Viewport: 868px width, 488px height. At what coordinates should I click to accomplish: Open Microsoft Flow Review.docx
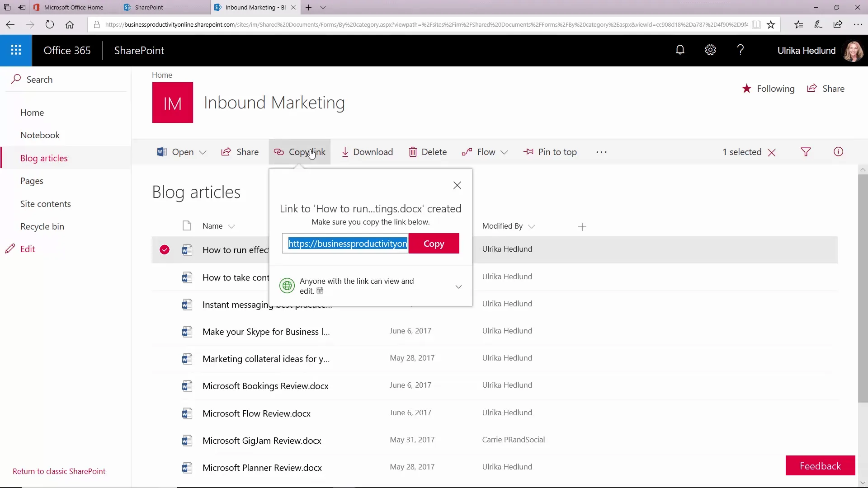(x=256, y=413)
